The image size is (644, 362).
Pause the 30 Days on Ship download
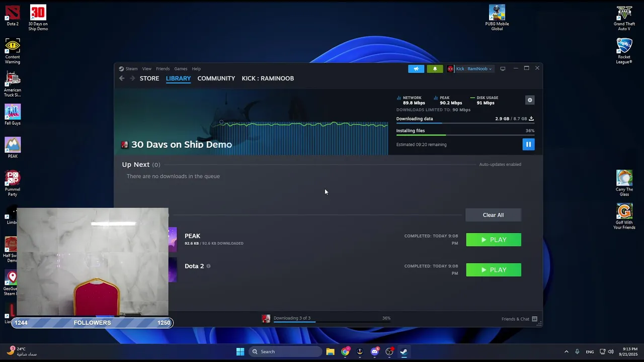click(x=528, y=144)
